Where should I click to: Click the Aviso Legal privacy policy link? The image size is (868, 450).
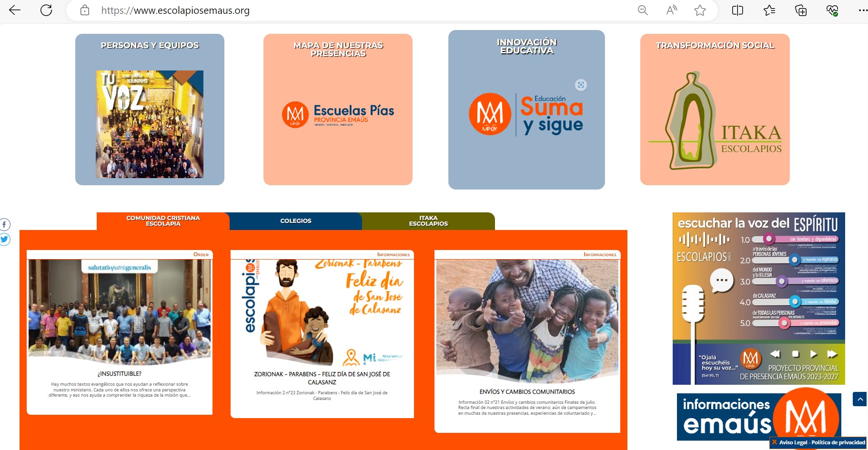pos(822,442)
